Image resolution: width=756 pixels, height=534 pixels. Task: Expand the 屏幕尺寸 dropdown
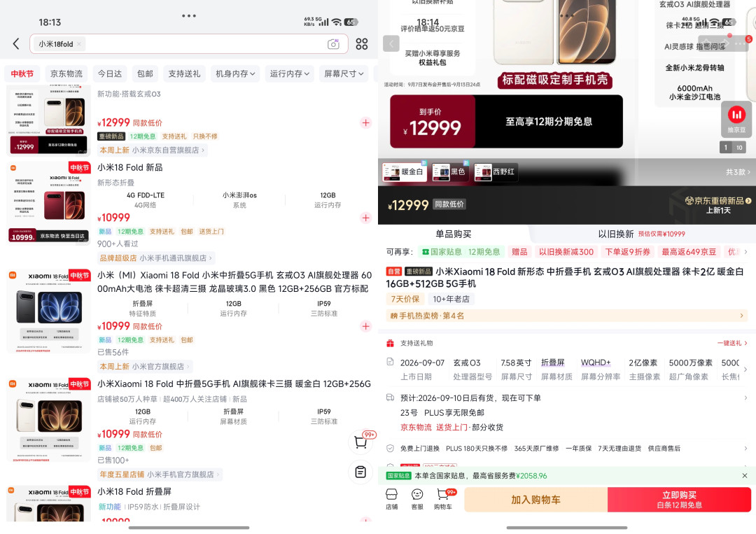pyautogui.click(x=343, y=73)
